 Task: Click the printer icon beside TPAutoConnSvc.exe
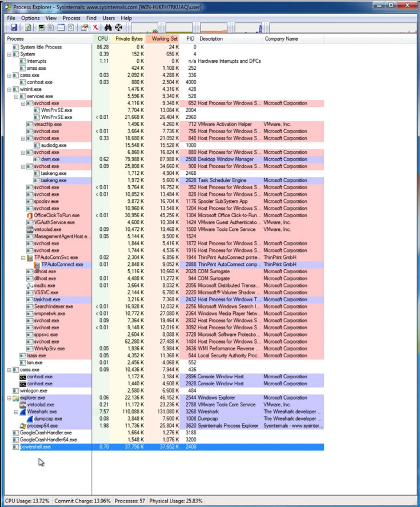pos(30,258)
